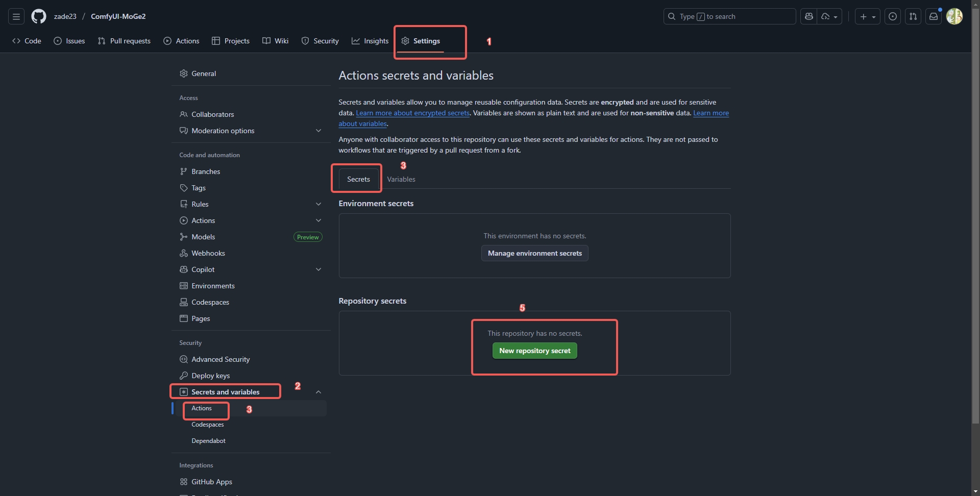This screenshot has width=980, height=496.
Task: Open the Copilot chat icon in header
Action: pyautogui.click(x=808, y=16)
